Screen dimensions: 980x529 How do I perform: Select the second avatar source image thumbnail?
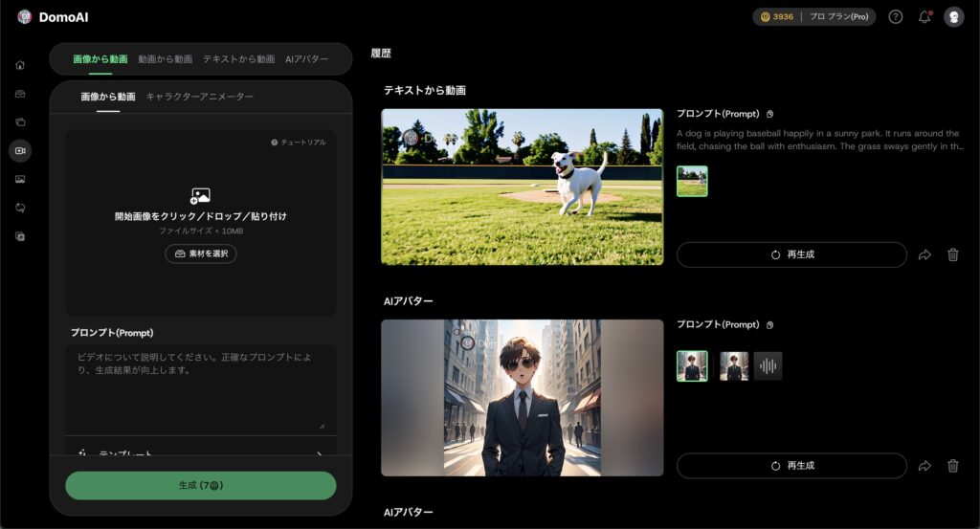[734, 366]
